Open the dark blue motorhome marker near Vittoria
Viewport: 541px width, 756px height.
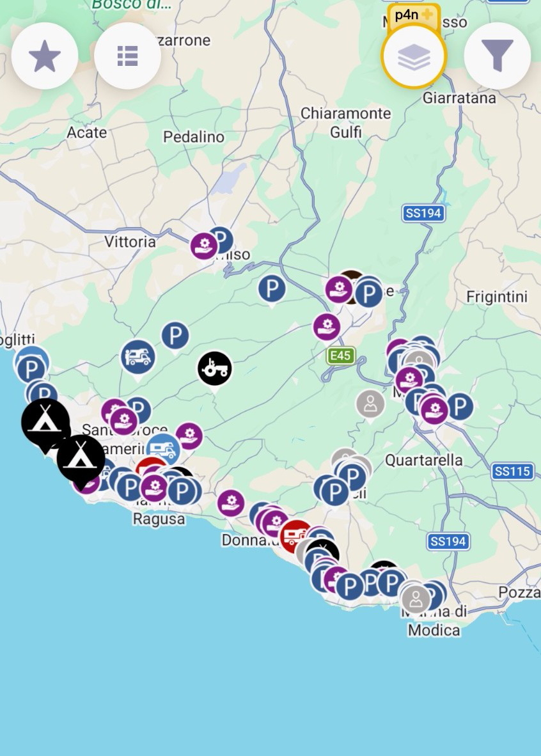click(138, 358)
